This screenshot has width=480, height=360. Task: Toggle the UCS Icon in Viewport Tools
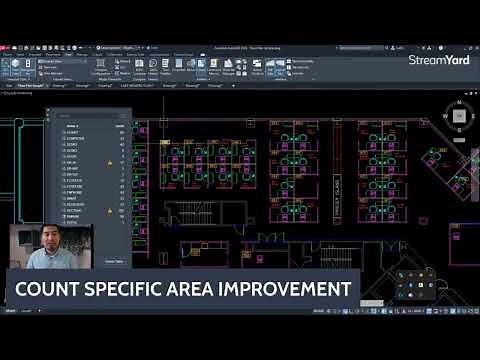coord(5,67)
